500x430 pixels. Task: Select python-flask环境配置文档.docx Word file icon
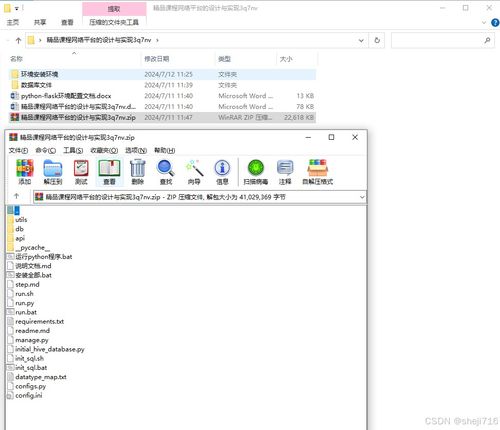(x=15, y=96)
